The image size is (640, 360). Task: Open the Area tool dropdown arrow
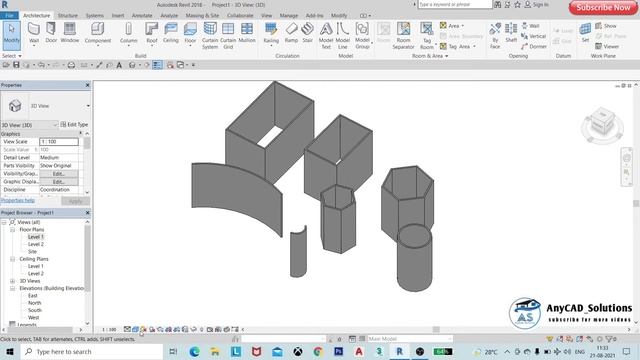click(462, 26)
